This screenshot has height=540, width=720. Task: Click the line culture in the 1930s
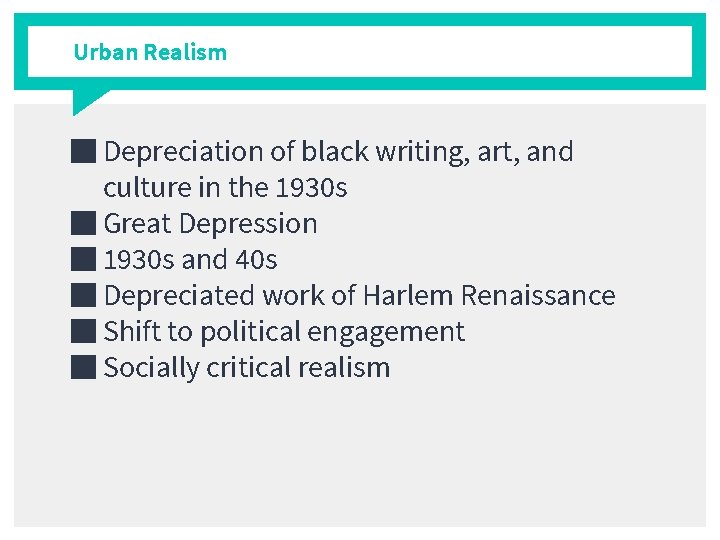[225, 188]
